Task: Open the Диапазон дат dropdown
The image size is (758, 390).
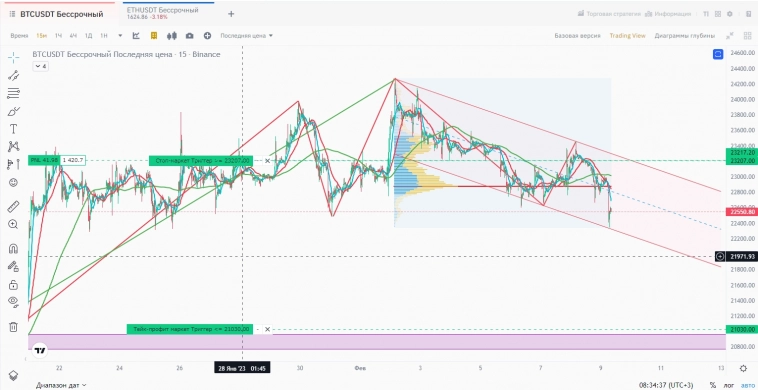Action: (61, 386)
